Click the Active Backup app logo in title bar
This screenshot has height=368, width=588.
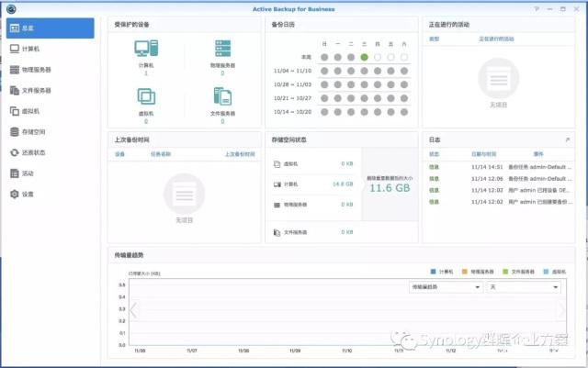tap(11, 8)
